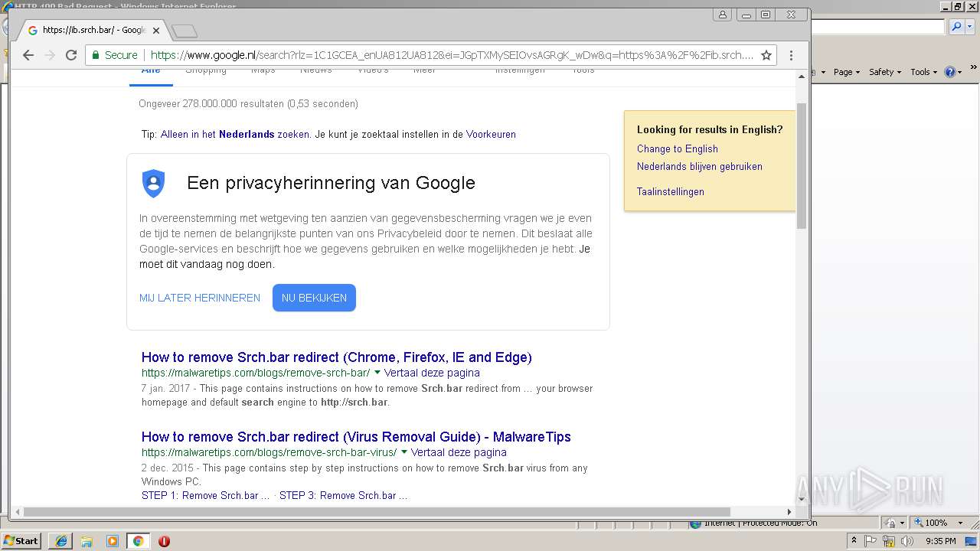Expand options arrow beside malwaretips.com/blogs/remove-srch-bar/
Viewport: 980px width, 551px height.
pyautogui.click(x=377, y=373)
